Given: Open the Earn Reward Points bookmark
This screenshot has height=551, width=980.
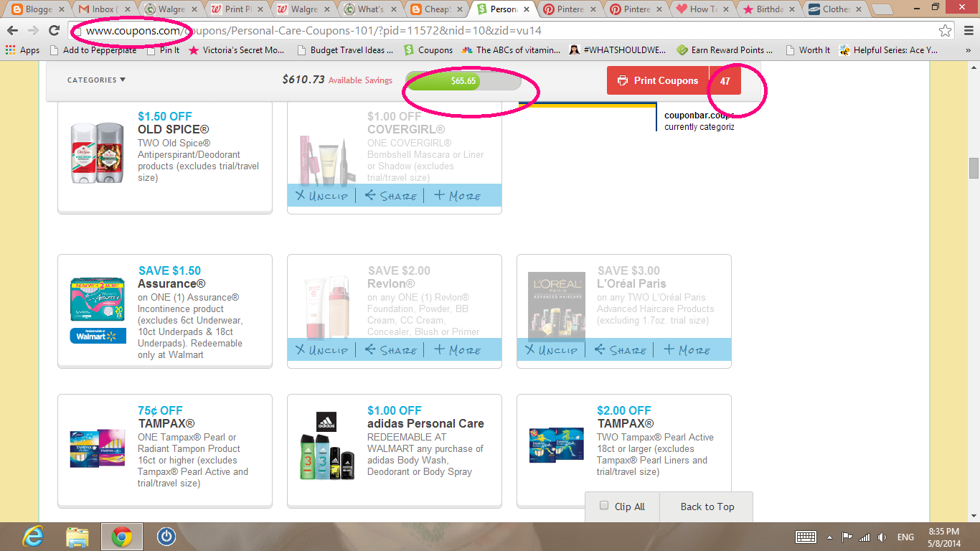Looking at the screenshot, I should 725,50.
